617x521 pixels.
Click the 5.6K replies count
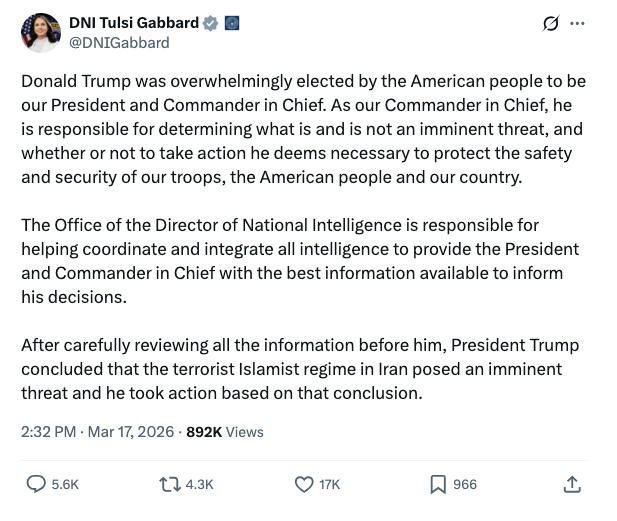click(65, 484)
